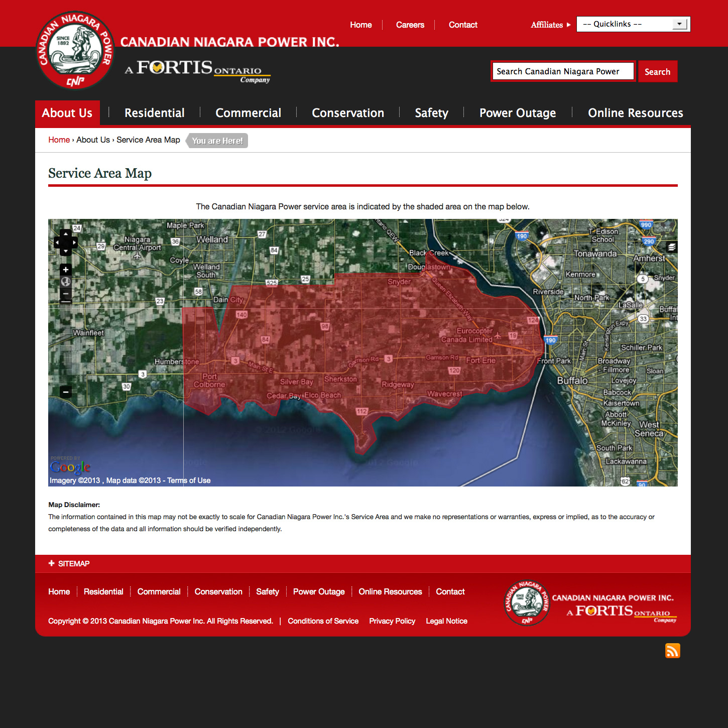Click the footer Contact link
The width and height of the screenshot is (728, 728).
(450, 591)
